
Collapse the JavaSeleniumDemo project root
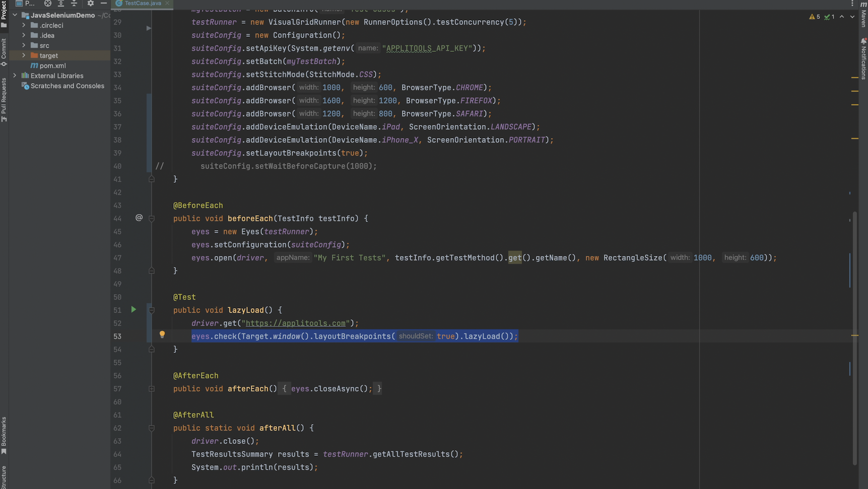15,15
